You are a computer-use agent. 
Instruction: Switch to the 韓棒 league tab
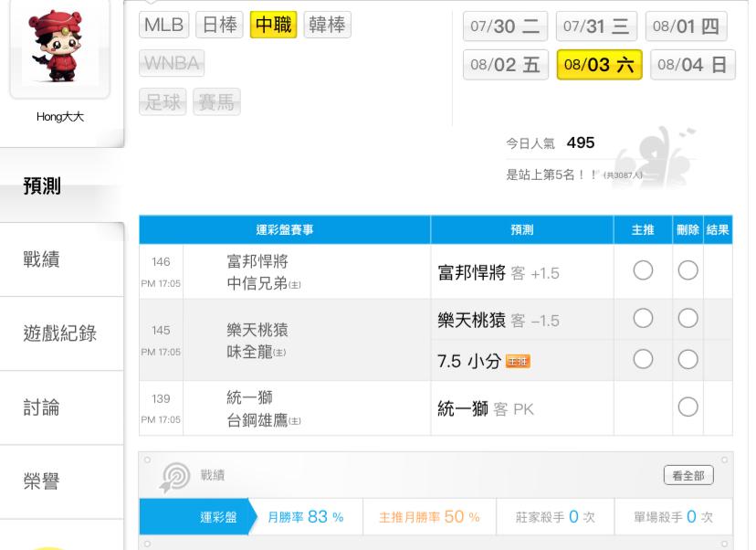coord(328,25)
